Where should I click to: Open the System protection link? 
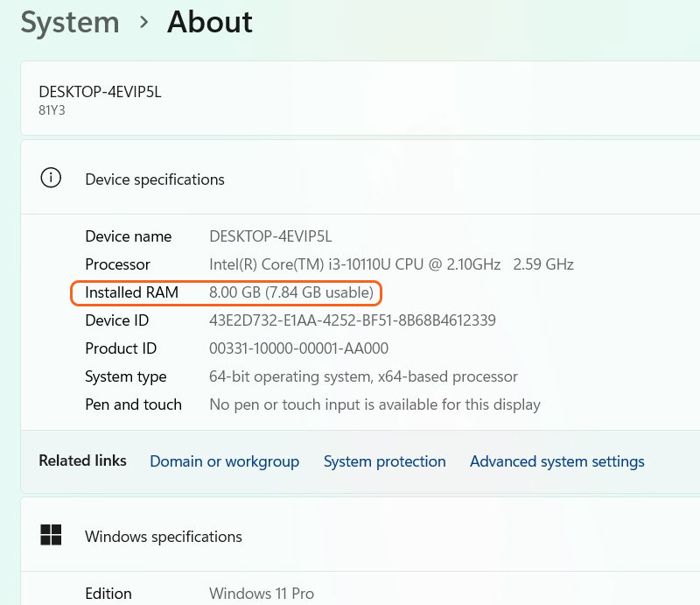point(385,461)
